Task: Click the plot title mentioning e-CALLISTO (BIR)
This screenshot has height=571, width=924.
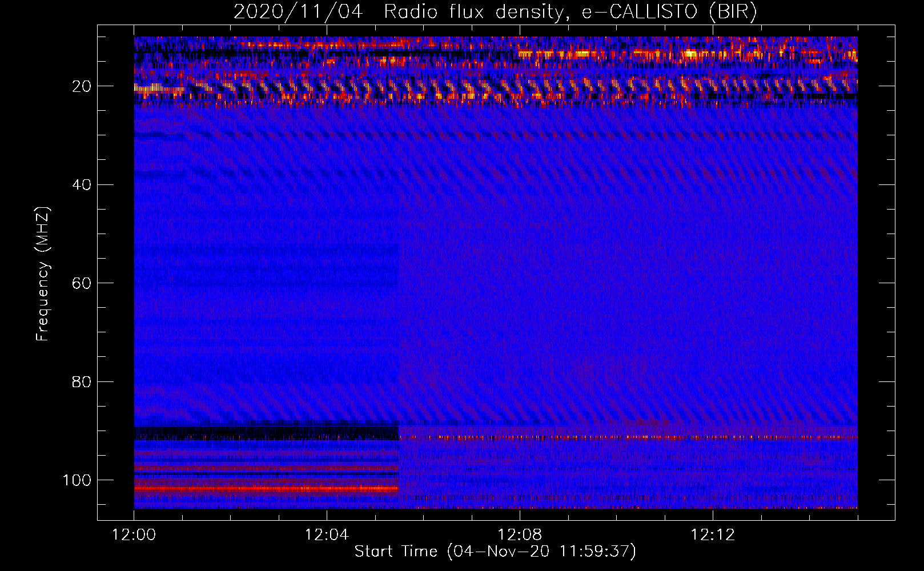Action: [495, 12]
